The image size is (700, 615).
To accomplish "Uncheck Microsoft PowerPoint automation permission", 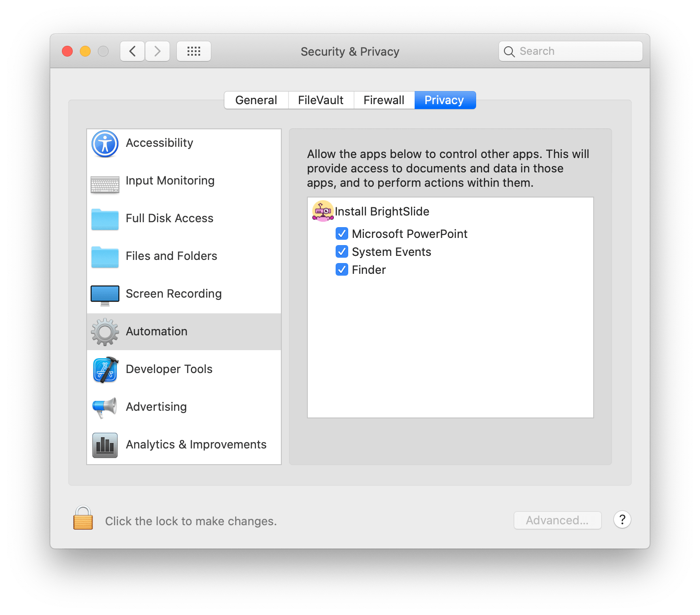I will tap(342, 233).
